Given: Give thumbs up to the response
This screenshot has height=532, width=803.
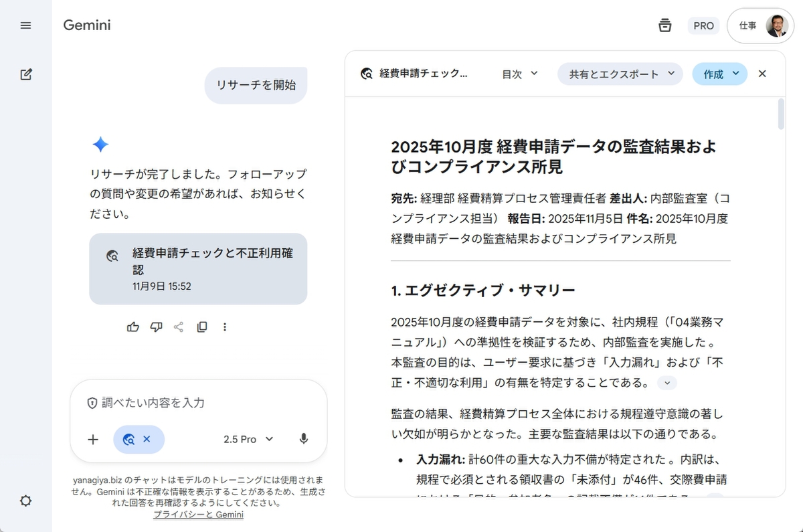Looking at the screenshot, I should [x=133, y=327].
